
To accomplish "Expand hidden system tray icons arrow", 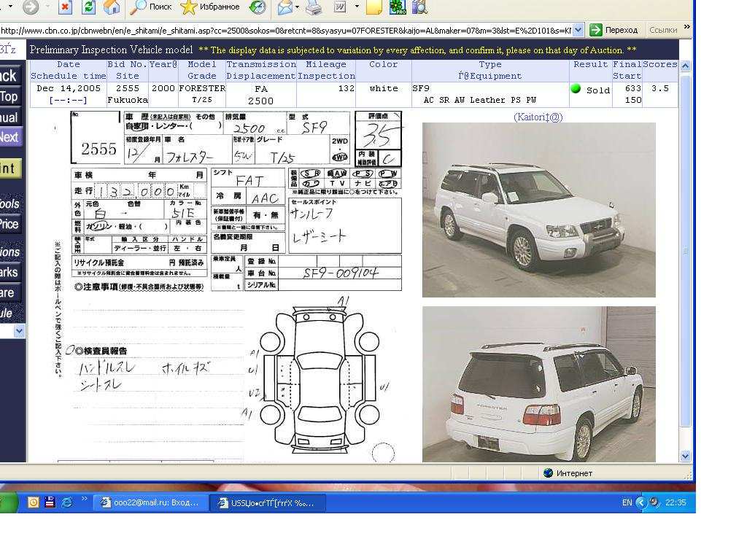I will click(640, 502).
